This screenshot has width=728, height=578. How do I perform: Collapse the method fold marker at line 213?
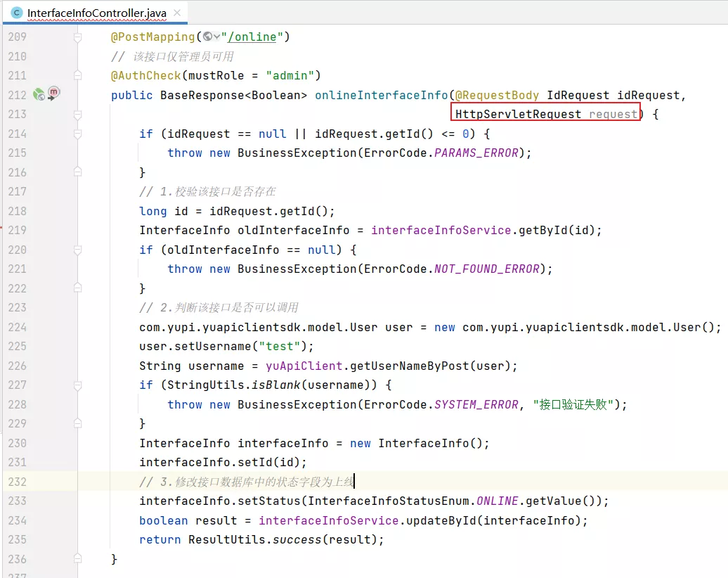pyautogui.click(x=78, y=115)
